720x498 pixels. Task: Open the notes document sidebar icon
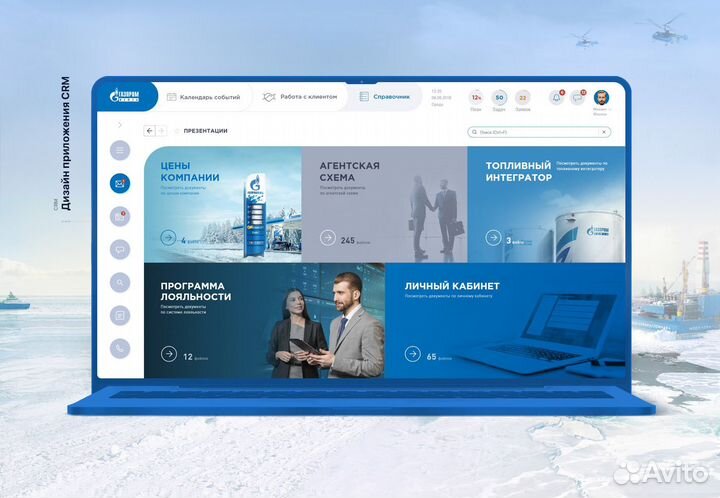pos(120,315)
